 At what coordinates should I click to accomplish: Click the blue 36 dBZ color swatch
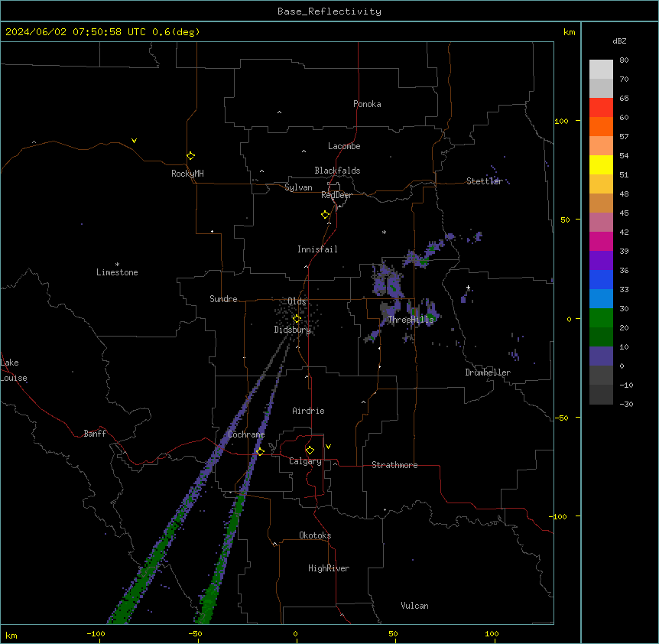[601, 279]
